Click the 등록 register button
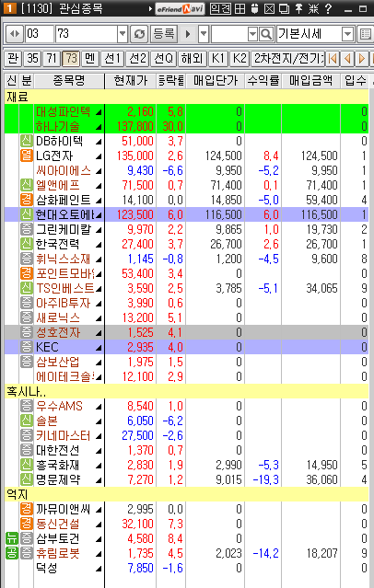The width and height of the screenshot is (374, 588). tap(164, 34)
